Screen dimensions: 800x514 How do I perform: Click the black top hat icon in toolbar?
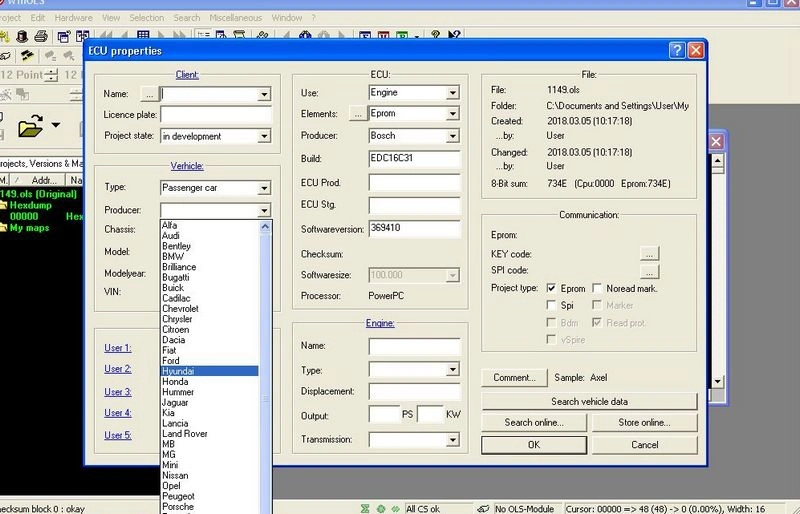pyautogui.click(x=22, y=36)
